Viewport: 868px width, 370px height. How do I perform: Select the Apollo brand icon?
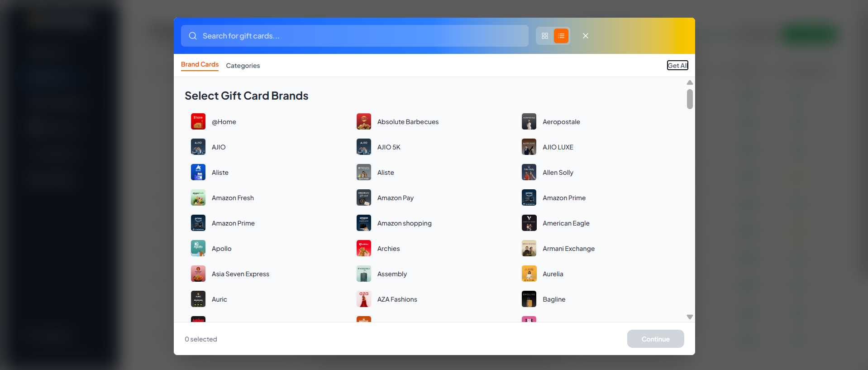pos(198,248)
